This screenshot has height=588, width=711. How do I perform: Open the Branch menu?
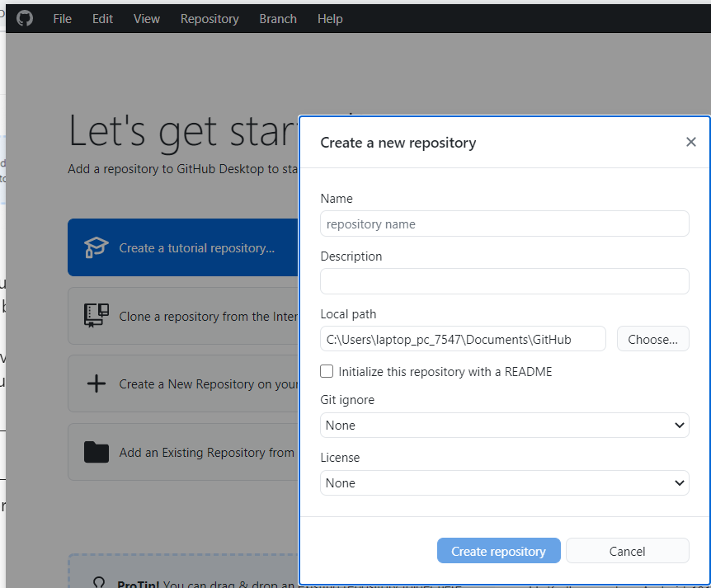(278, 18)
